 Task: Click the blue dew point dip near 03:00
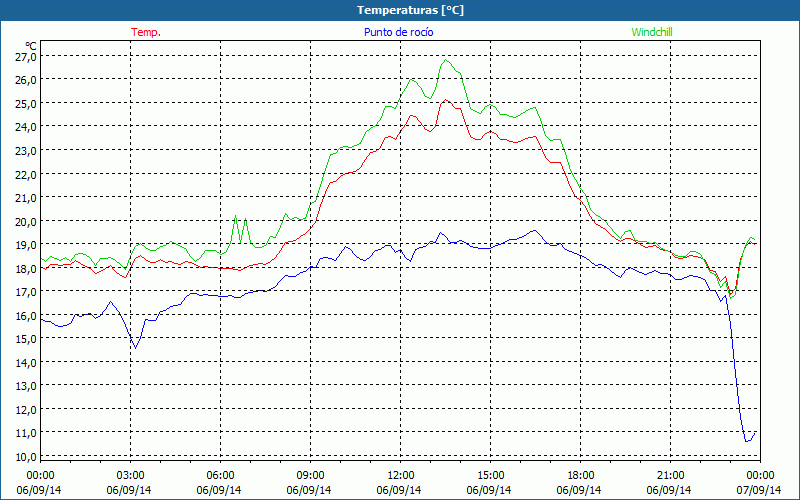(x=135, y=348)
